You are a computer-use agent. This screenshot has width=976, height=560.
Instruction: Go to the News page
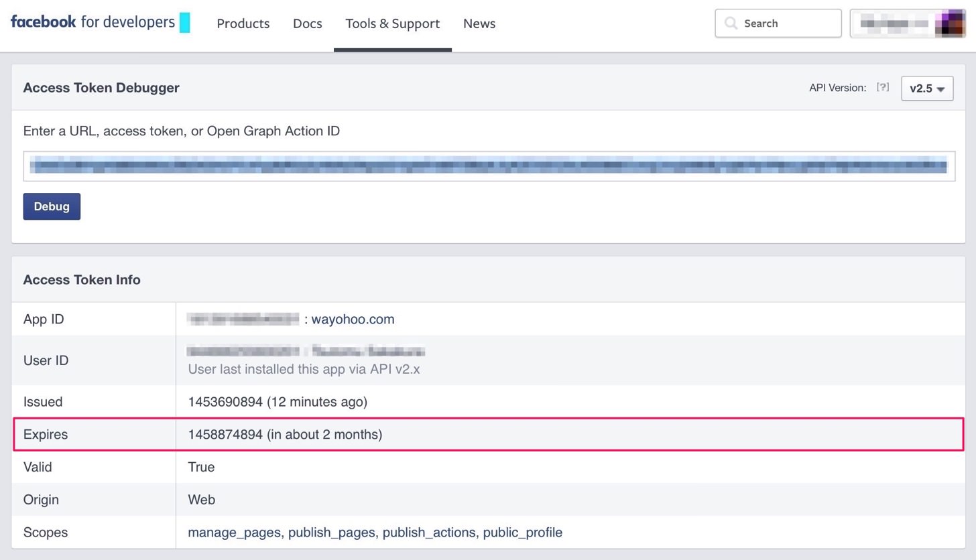coord(479,23)
